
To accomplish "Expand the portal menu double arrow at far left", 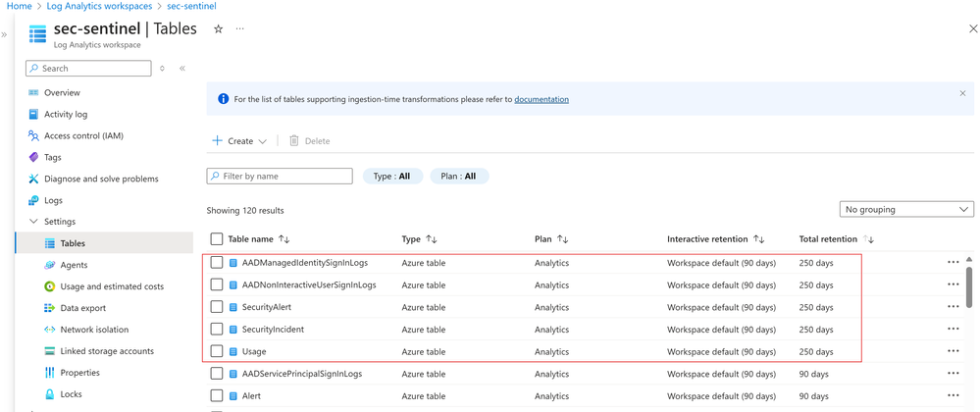I will [4, 35].
